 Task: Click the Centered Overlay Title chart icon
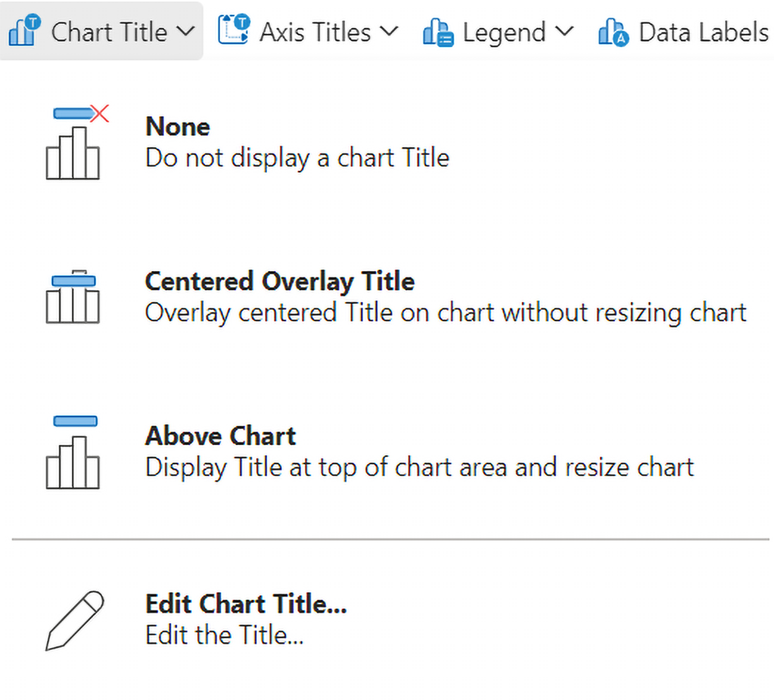[x=72, y=297]
